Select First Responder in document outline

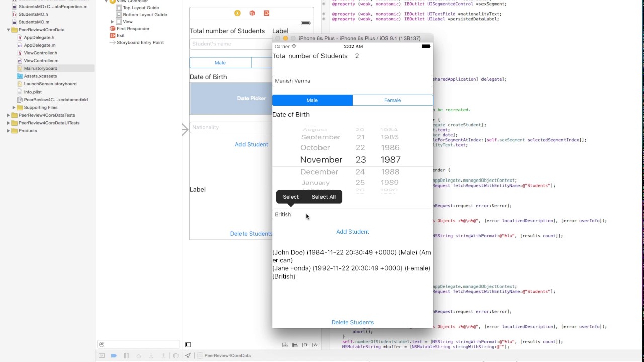pos(133,29)
